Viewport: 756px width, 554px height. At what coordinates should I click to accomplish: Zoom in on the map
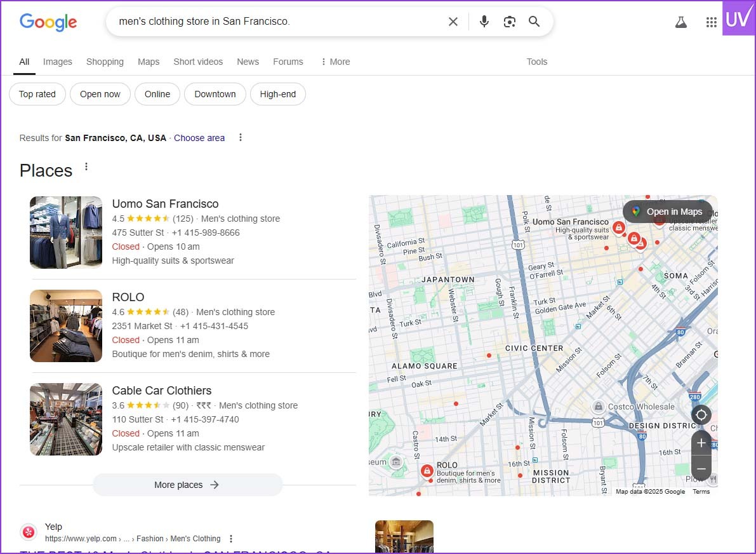point(701,443)
